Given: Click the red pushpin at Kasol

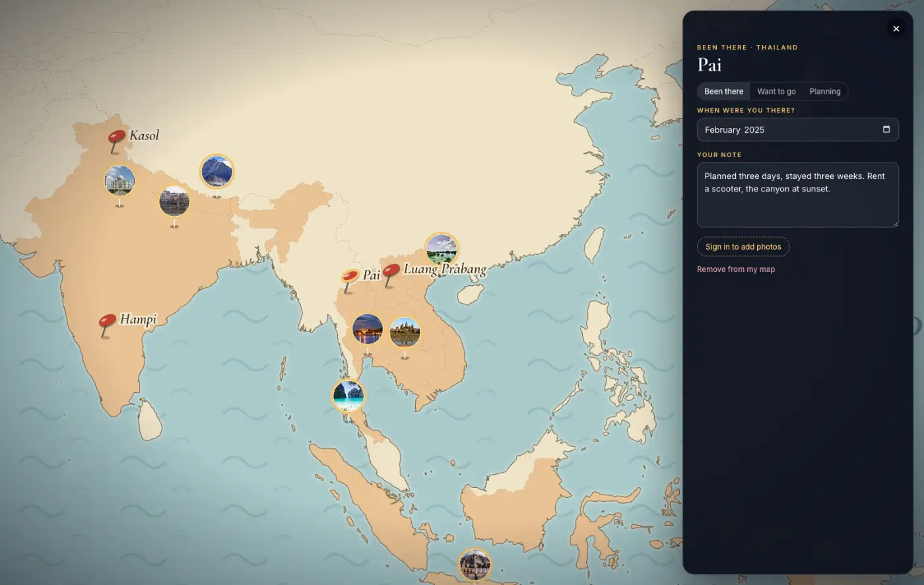Looking at the screenshot, I should point(116,141).
